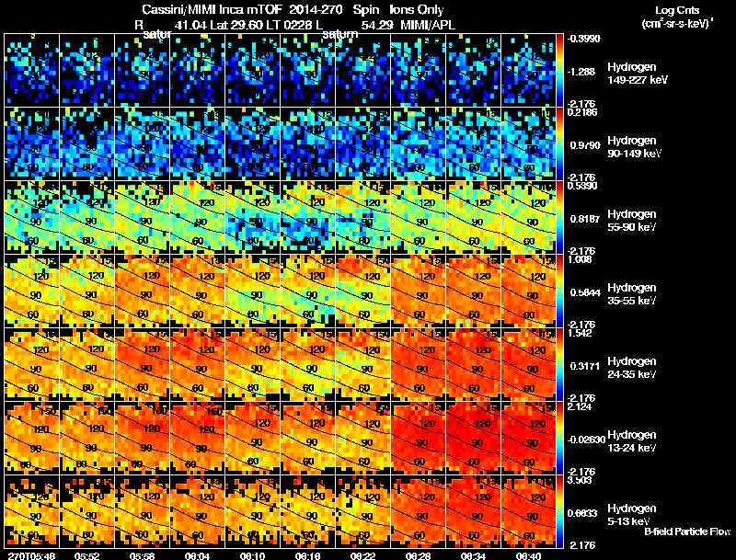Click the 06:10 panel in the 35-55 keV row
The image size is (736, 560).
(252, 291)
